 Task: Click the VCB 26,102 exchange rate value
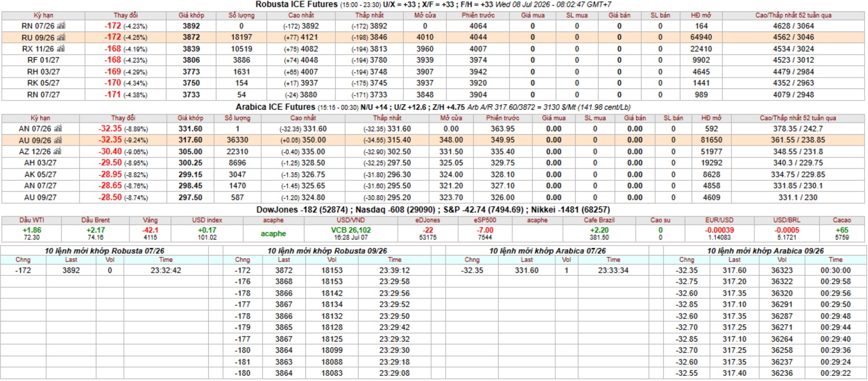pyautogui.click(x=351, y=230)
